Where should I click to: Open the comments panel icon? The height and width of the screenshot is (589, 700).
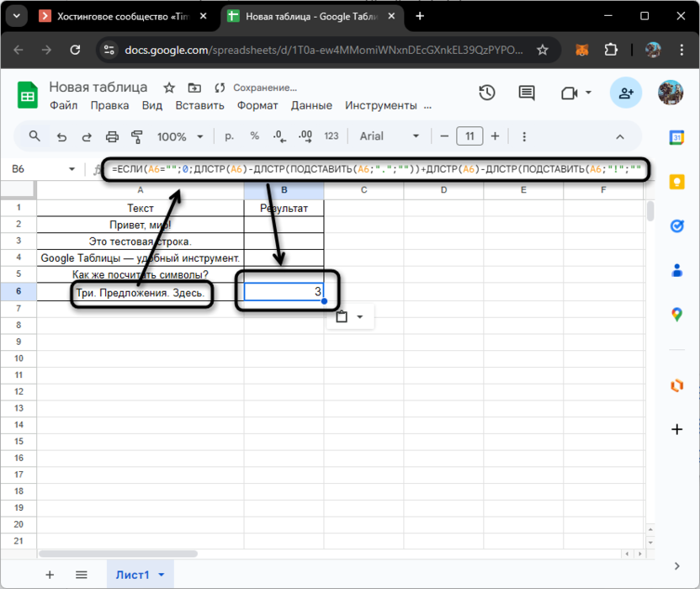(527, 93)
